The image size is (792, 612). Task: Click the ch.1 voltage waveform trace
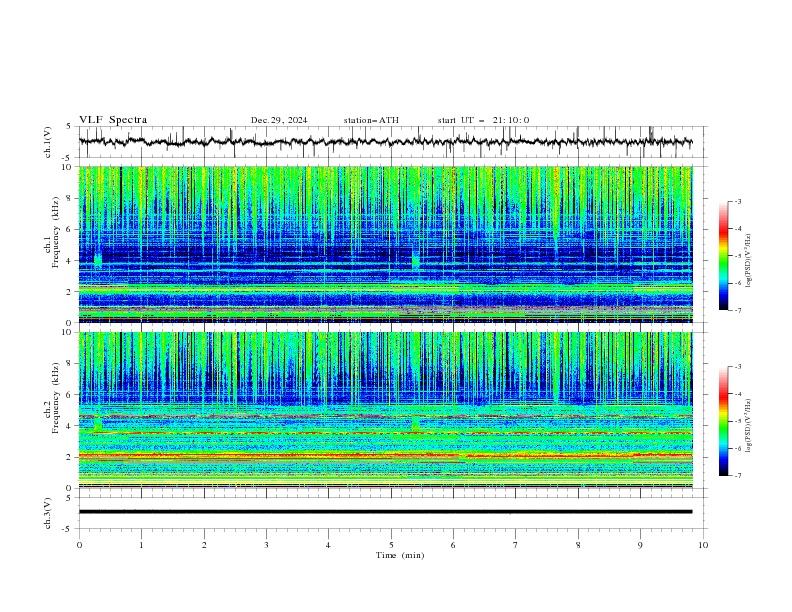click(x=385, y=142)
